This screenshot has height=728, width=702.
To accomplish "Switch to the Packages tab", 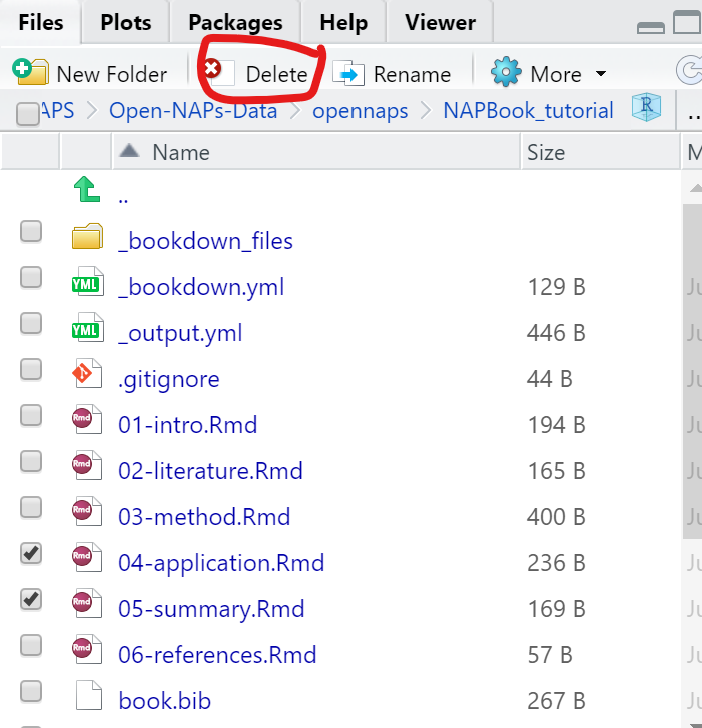I will 235,22.
